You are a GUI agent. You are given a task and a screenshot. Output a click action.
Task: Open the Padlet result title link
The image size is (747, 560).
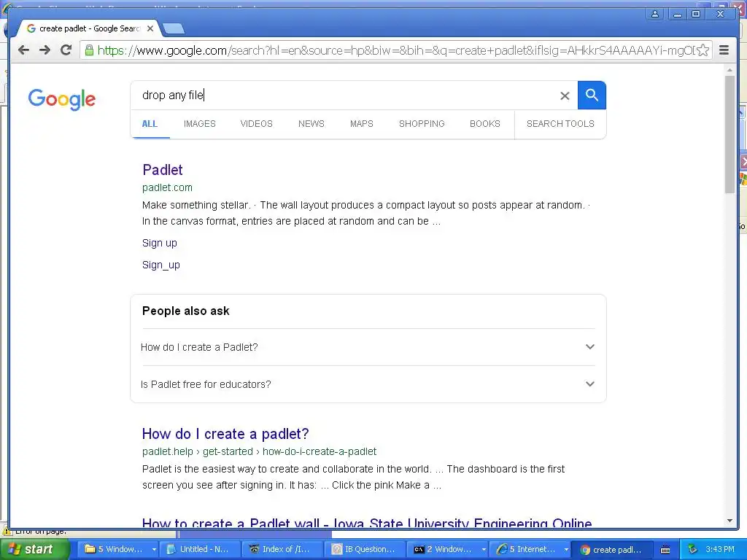pyautogui.click(x=163, y=170)
